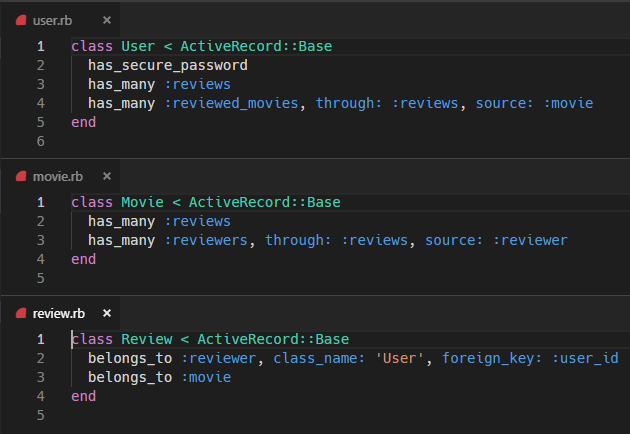
Task: Click ':reviews' on user.rb line 3
Action: pos(198,84)
